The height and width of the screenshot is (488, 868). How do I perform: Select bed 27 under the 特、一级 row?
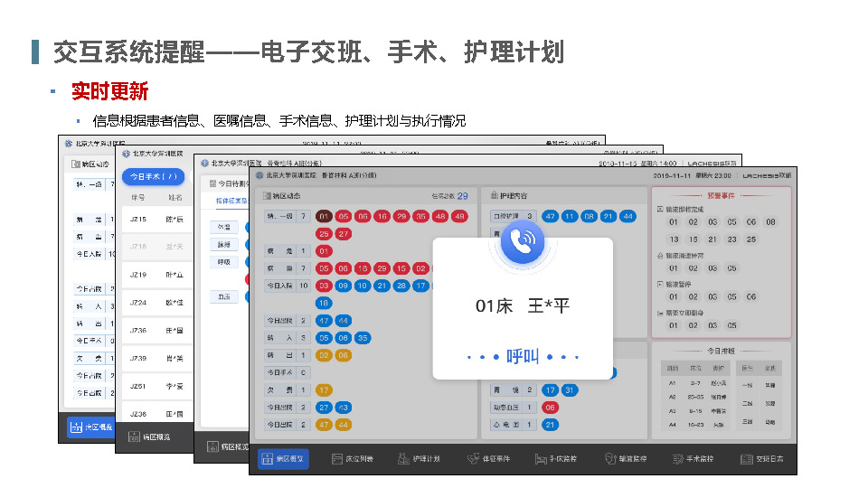[x=344, y=233]
